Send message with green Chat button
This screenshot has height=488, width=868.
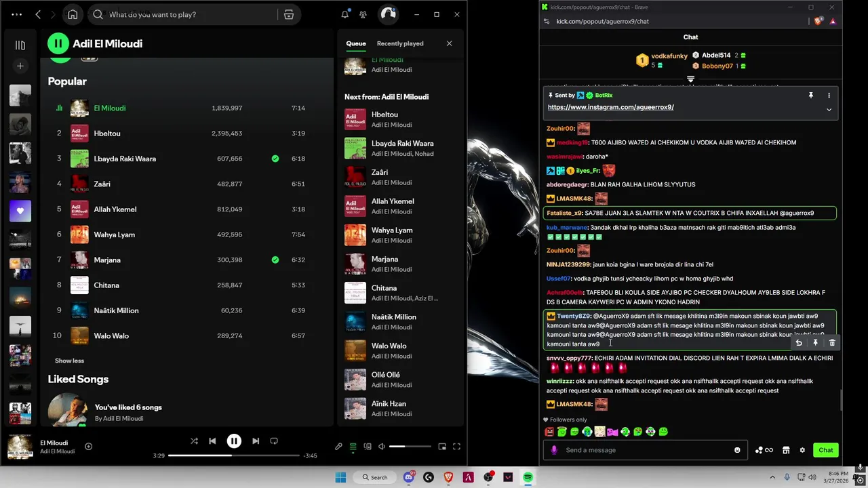825,450
